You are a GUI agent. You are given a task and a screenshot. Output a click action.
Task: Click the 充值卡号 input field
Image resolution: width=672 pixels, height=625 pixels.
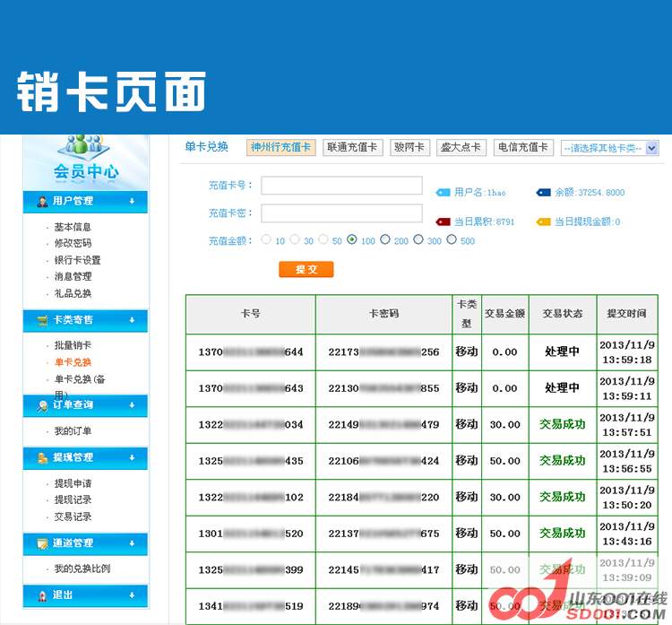coord(341,186)
